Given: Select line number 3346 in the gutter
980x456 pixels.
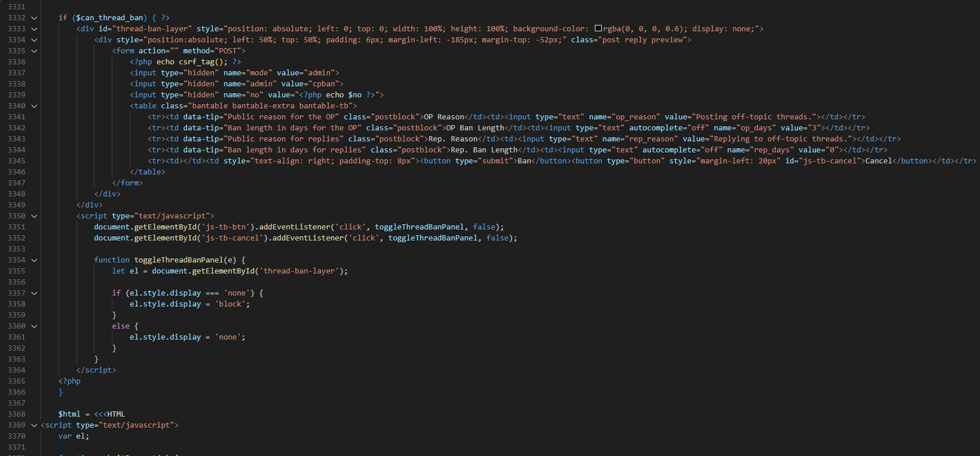Looking at the screenshot, I should tap(17, 172).
